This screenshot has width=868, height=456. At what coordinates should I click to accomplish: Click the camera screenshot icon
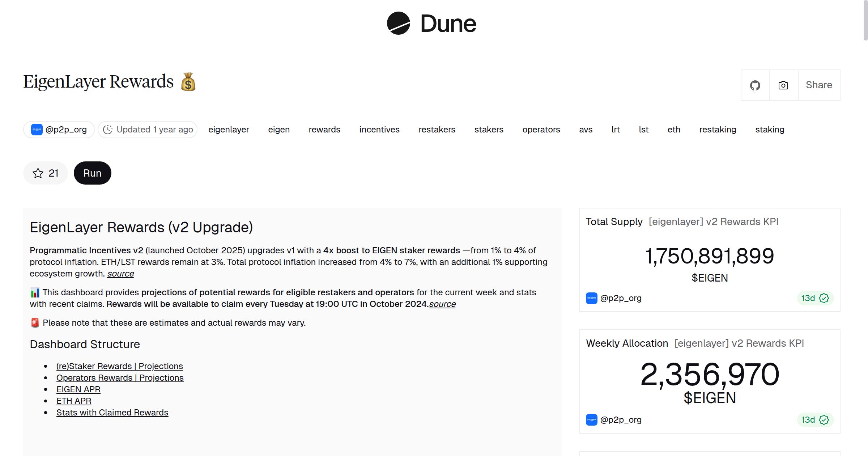[x=783, y=85]
